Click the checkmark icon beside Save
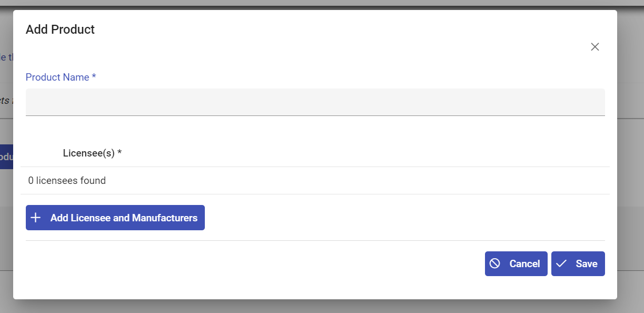This screenshot has height=313, width=644. 561,263
